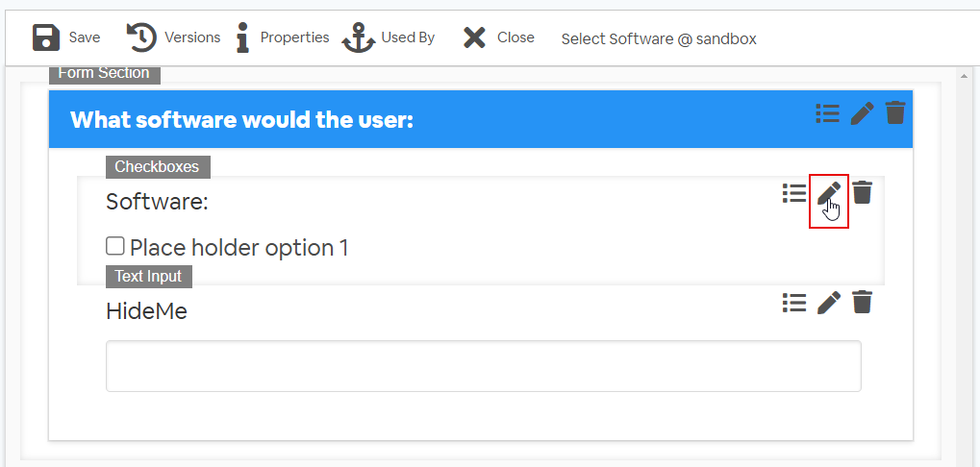
Task: Open list menu for Software checkboxes
Action: [794, 193]
